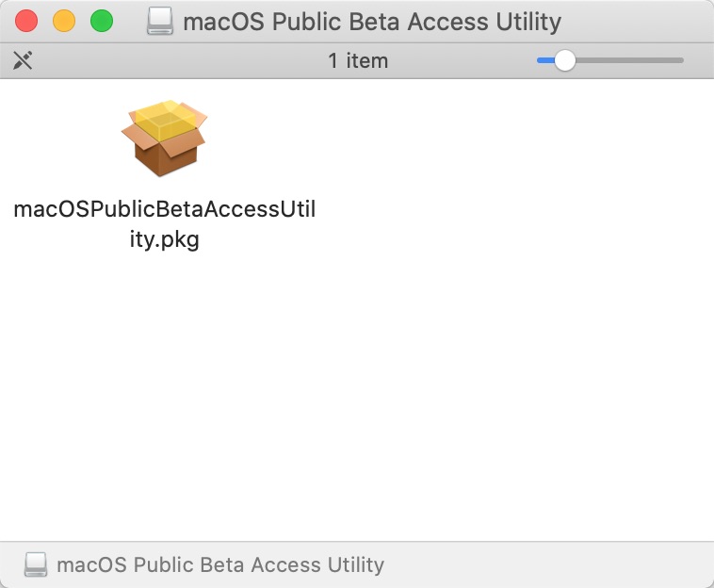Click the "ity.pkg" line of the filename
Viewport: 714px width, 588px height.
(x=164, y=239)
